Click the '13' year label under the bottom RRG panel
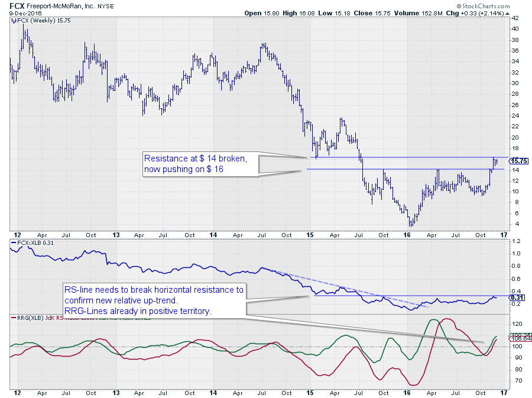The image size is (532, 398). 116,393
